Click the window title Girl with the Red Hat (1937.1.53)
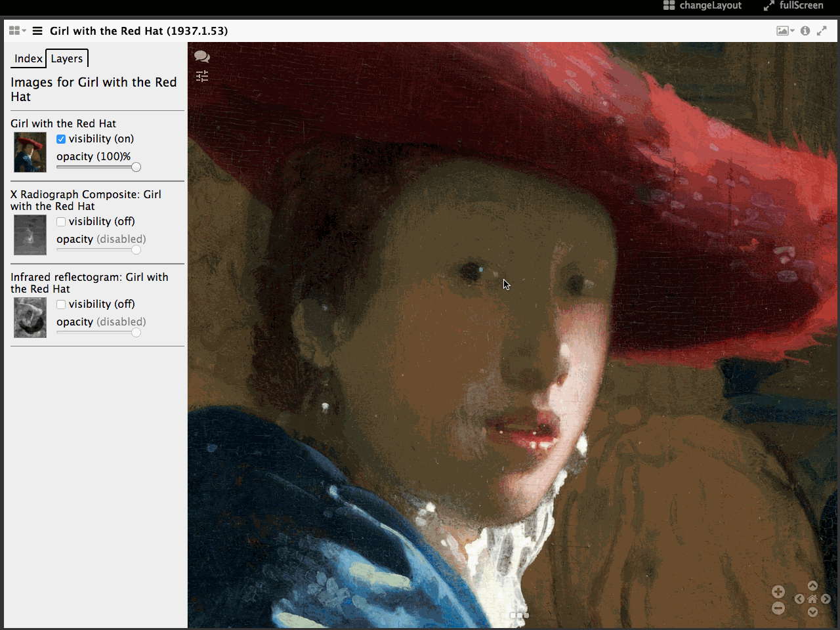The image size is (840, 630). (139, 31)
